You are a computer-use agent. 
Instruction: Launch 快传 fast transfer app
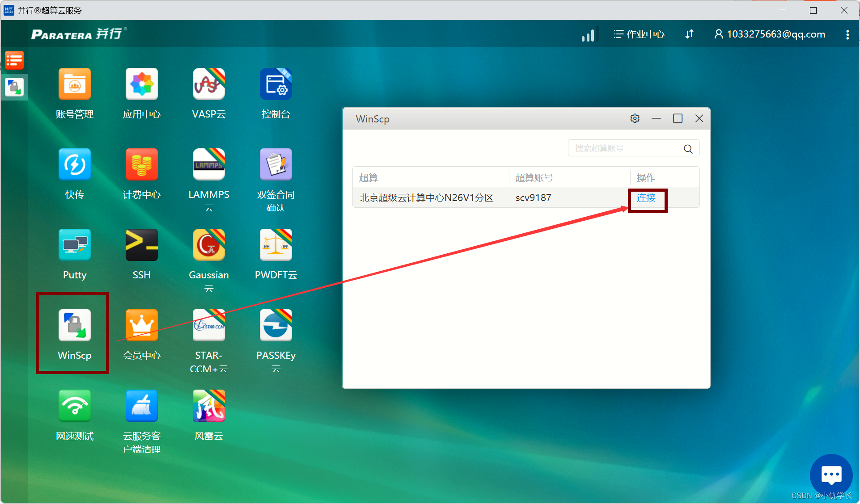tap(74, 165)
